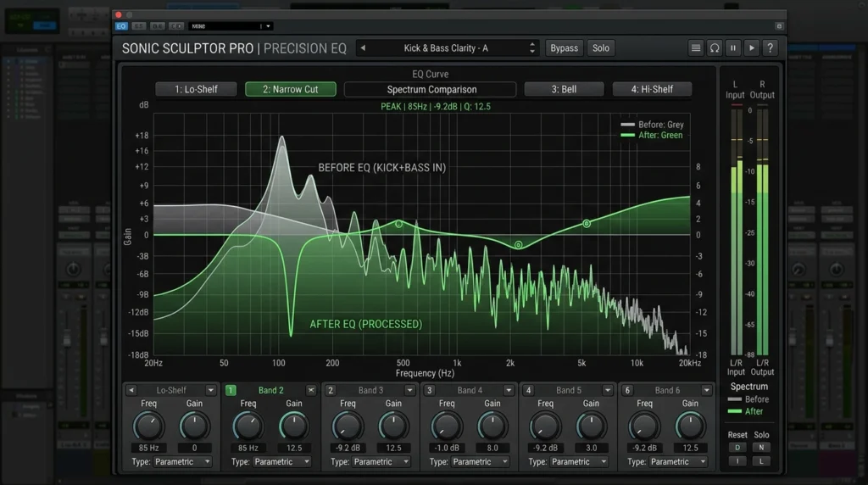Select the 1: Lo-Shelf tab

[196, 89]
